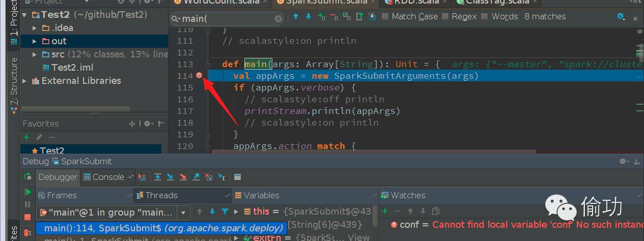Edit favorites list pencil icon
Image resolution: width=644 pixels, height=241 pixels.
[x=39, y=137]
